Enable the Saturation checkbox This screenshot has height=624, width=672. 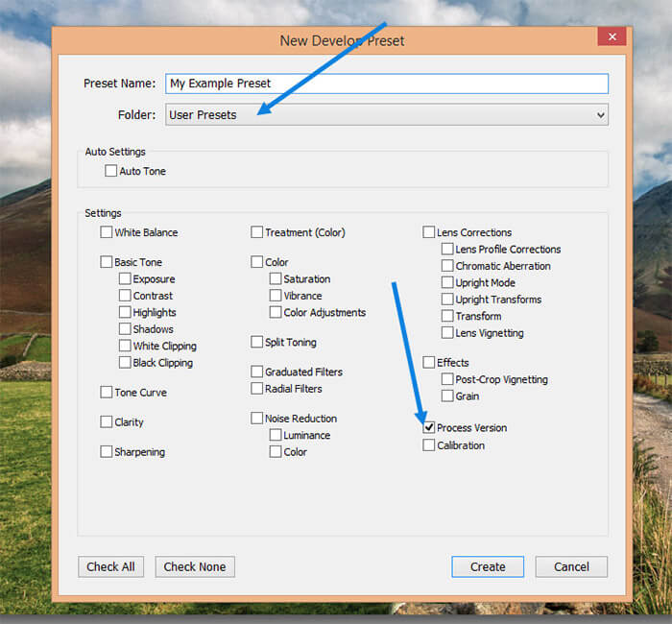pos(276,278)
